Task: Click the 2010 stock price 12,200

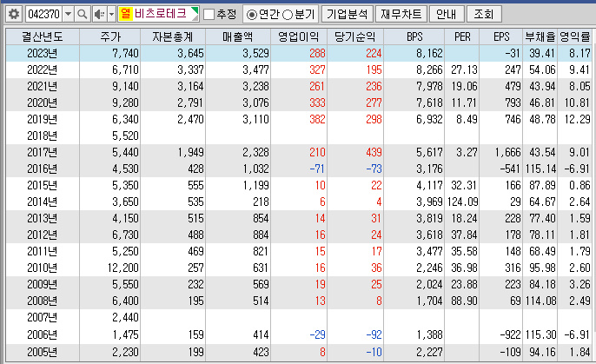Action: coord(123,268)
